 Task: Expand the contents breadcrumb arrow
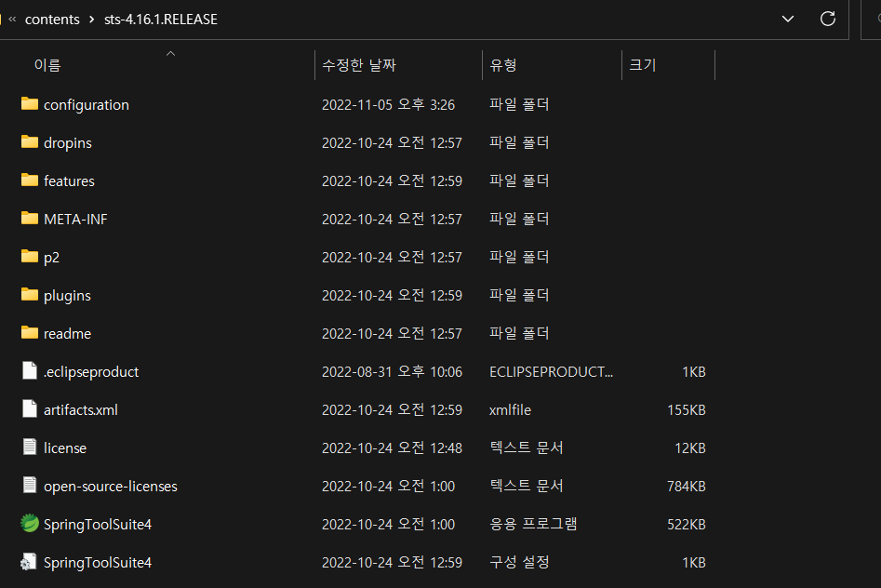coord(91,20)
